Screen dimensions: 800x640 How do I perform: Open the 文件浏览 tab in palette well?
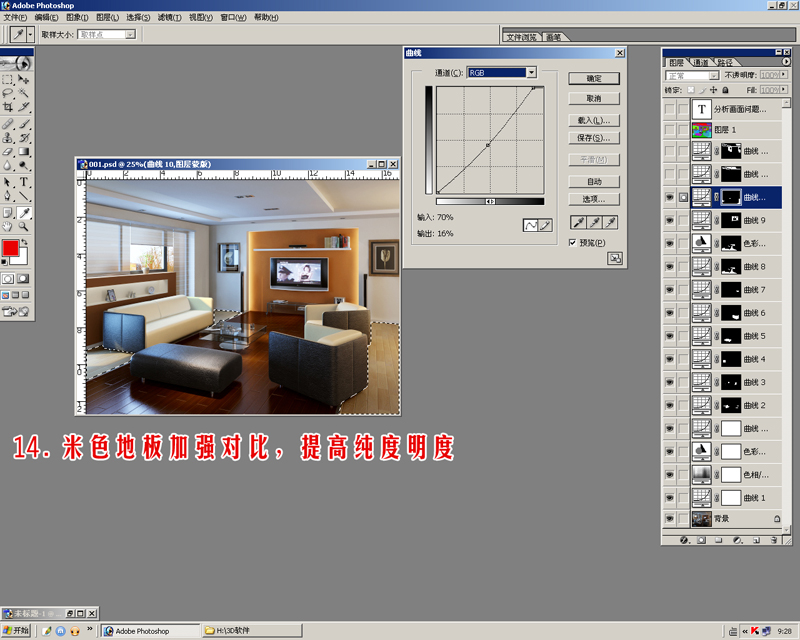[x=522, y=37]
